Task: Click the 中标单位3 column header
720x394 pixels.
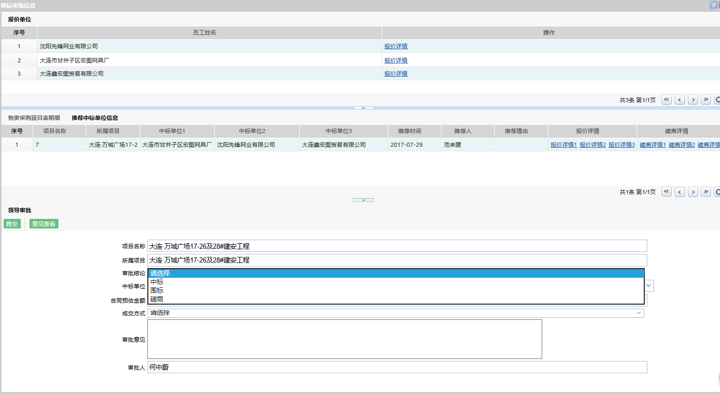Action: click(x=343, y=131)
